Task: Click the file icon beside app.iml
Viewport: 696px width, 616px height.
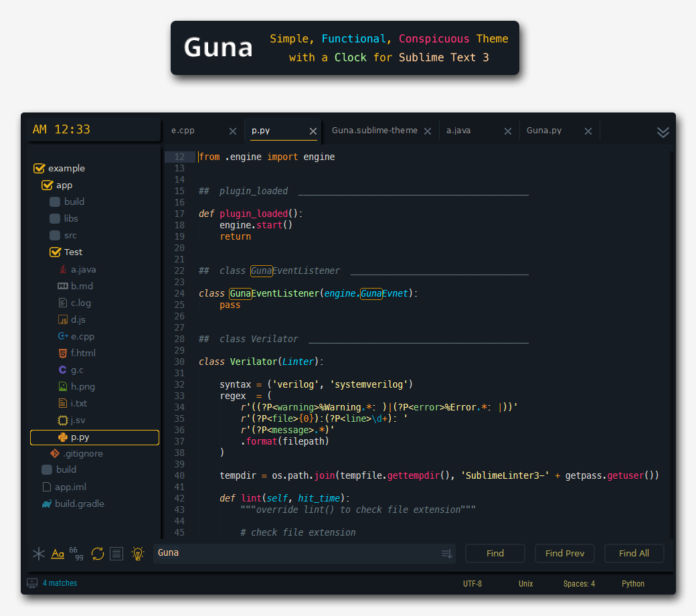Action: 47,487
